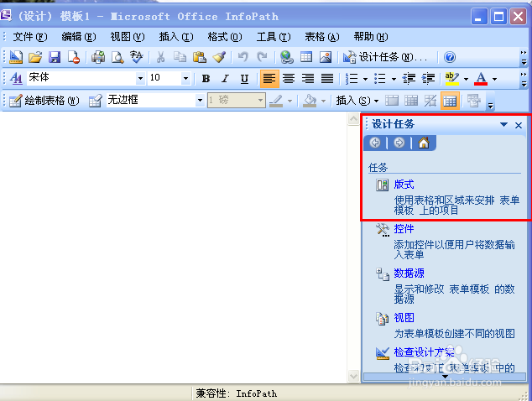Toggle Bold formatting
The height and width of the screenshot is (401, 532).
(206, 79)
